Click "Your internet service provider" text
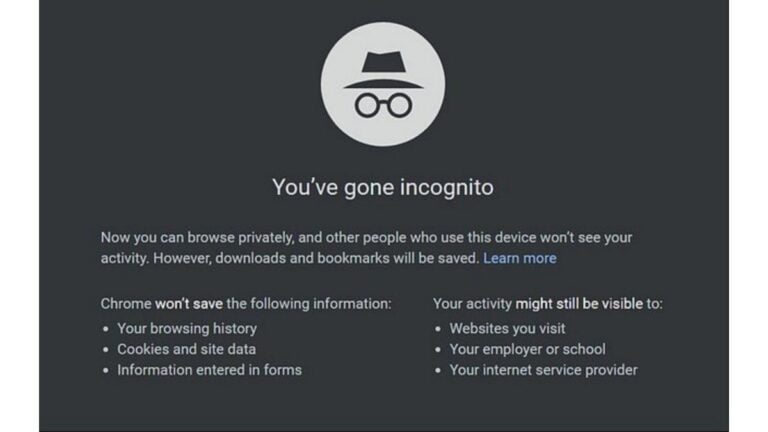 (x=543, y=370)
